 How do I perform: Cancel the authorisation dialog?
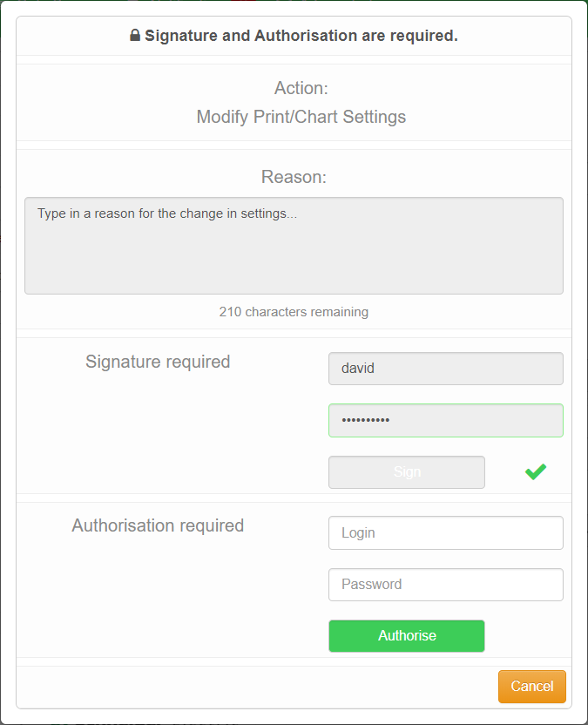pyautogui.click(x=532, y=686)
